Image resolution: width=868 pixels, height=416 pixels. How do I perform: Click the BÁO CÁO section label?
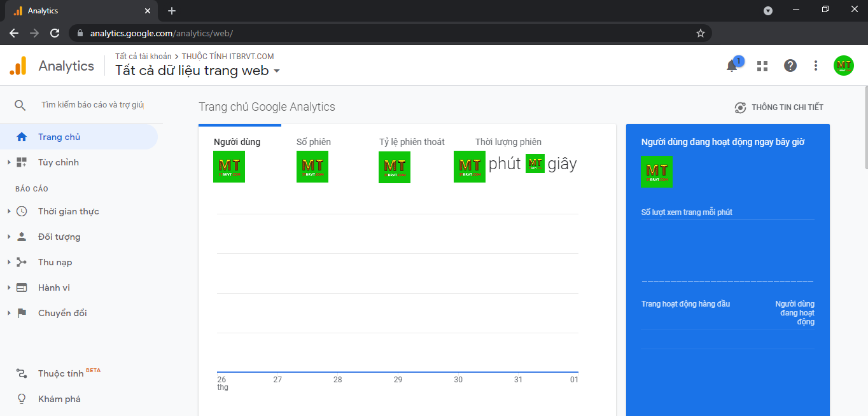(32, 189)
